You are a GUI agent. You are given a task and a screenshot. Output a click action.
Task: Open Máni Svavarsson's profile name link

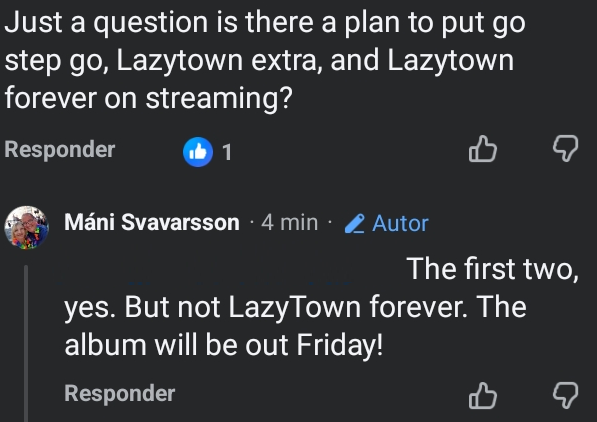point(152,222)
